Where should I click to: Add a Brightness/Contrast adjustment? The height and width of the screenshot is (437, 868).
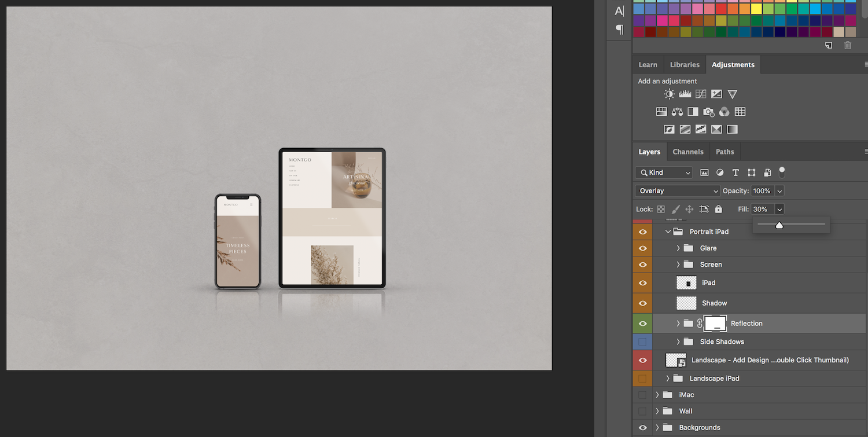[x=669, y=94]
